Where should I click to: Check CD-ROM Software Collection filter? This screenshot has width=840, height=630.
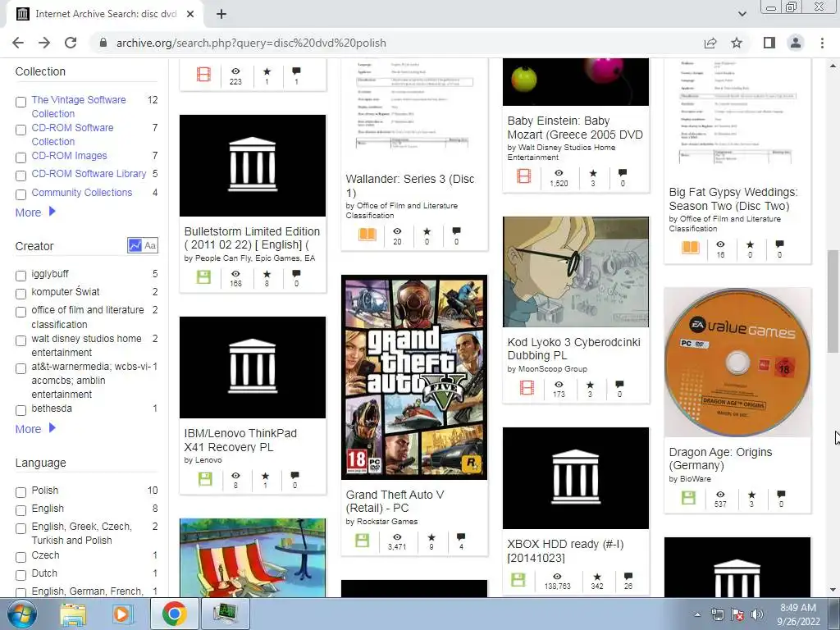click(21, 130)
